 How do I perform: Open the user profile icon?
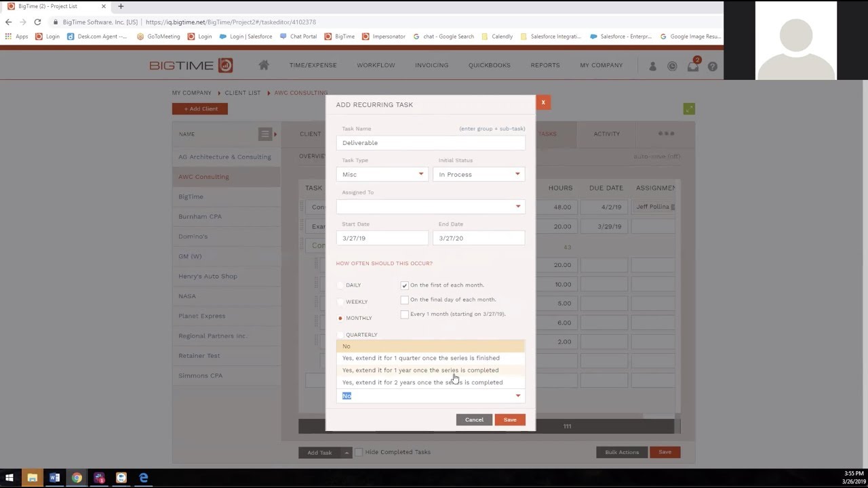click(x=653, y=66)
